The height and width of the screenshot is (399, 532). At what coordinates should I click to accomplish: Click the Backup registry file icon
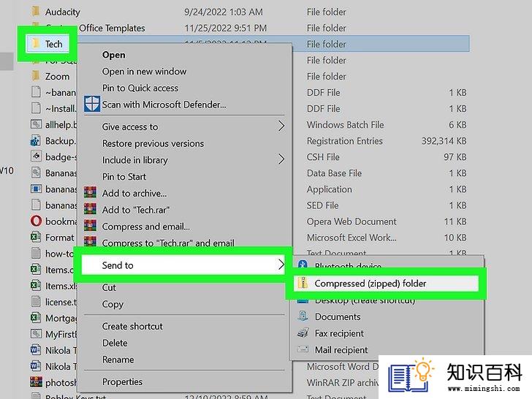pyautogui.click(x=36, y=140)
